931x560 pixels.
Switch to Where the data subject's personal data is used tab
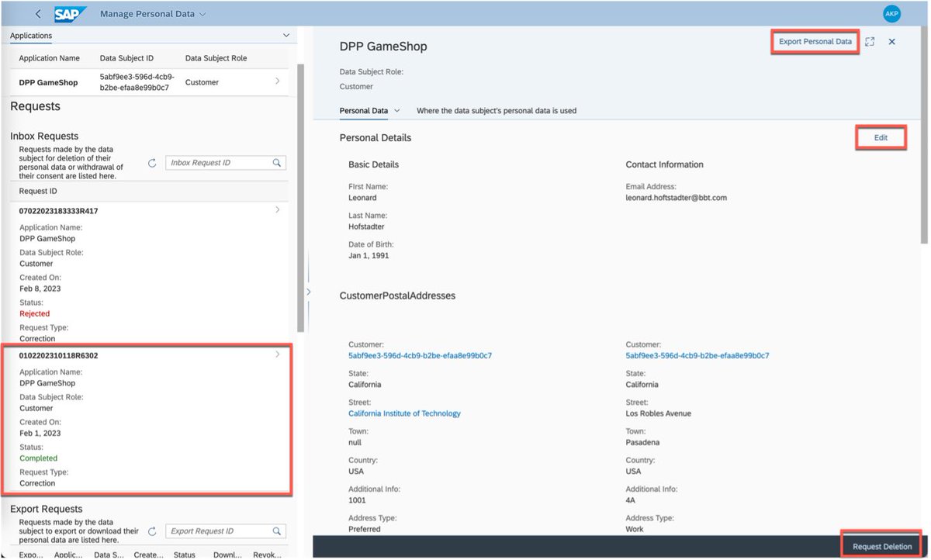coord(497,111)
